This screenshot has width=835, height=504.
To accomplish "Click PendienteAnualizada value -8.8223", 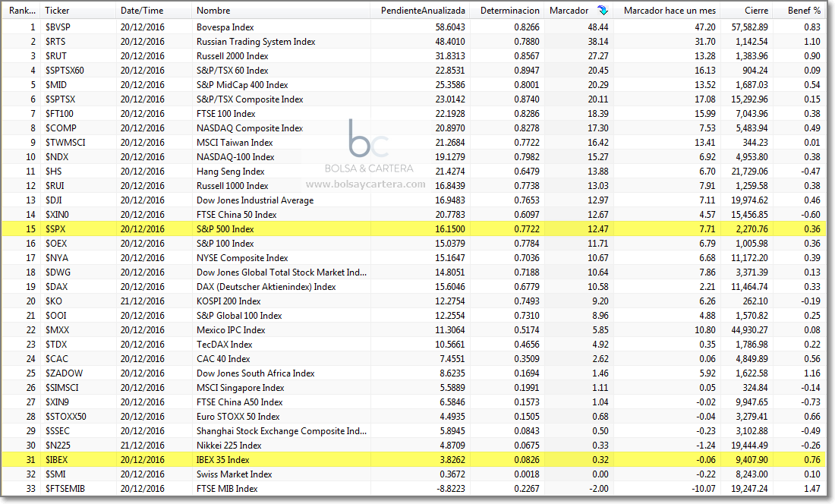I will (x=452, y=488).
